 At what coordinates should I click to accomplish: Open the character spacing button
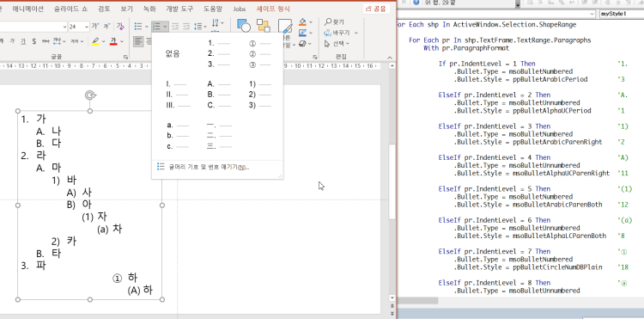(x=57, y=41)
